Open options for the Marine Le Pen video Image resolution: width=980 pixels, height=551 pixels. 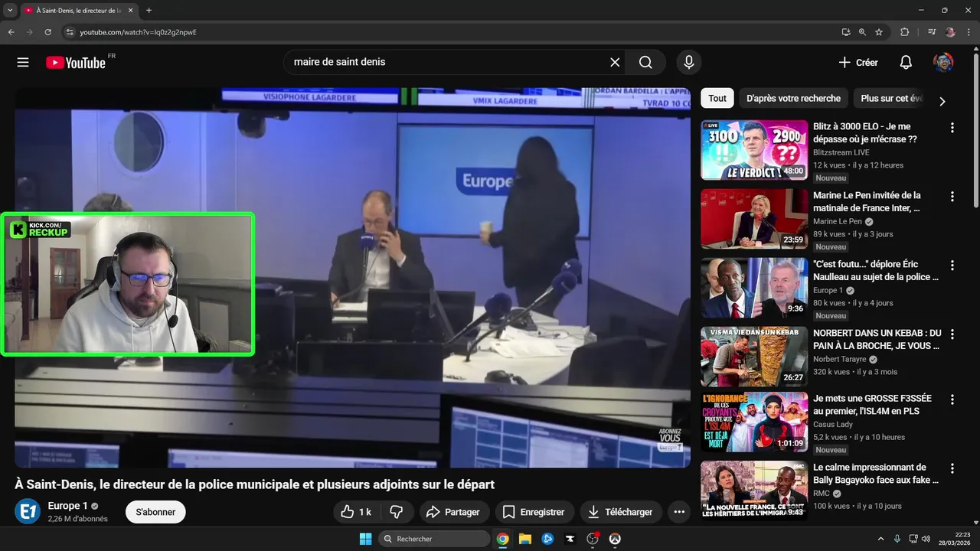point(952,197)
